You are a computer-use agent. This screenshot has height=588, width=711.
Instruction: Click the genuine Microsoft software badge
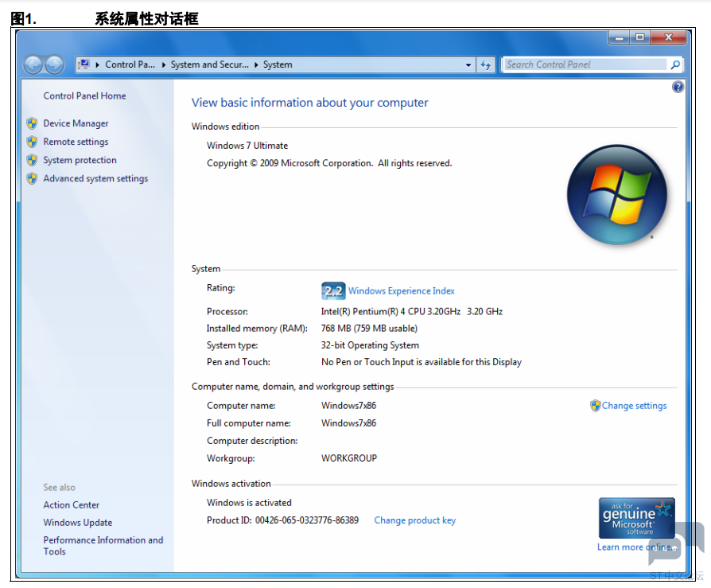pos(636,518)
